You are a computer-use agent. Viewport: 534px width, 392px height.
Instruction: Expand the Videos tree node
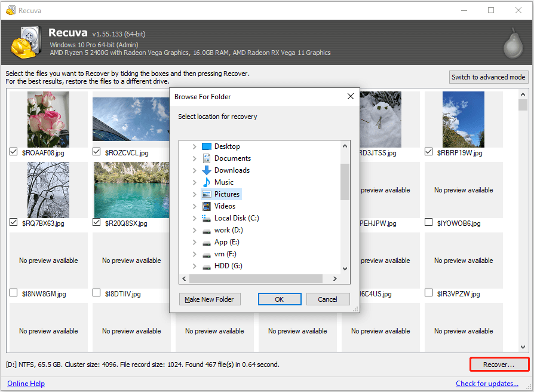click(x=195, y=206)
